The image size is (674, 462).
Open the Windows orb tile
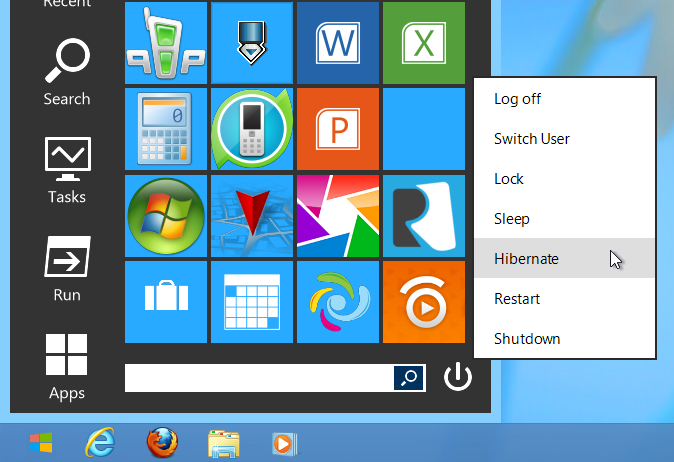click(166, 216)
